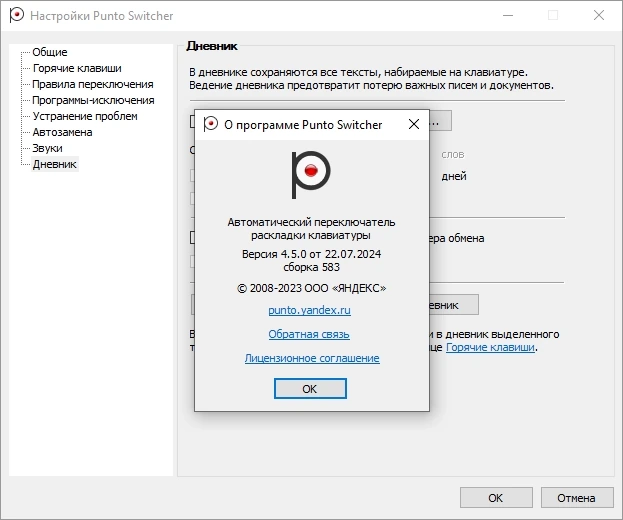Open Лицензионное соглашение link
The width and height of the screenshot is (623, 520).
312,358
